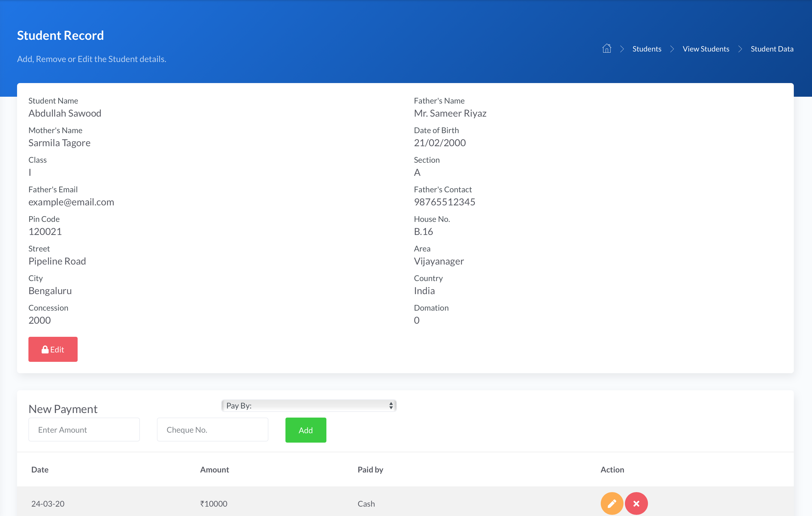812x516 pixels.
Task: Click chevron after home breadcrumb icon
Action: pos(622,49)
